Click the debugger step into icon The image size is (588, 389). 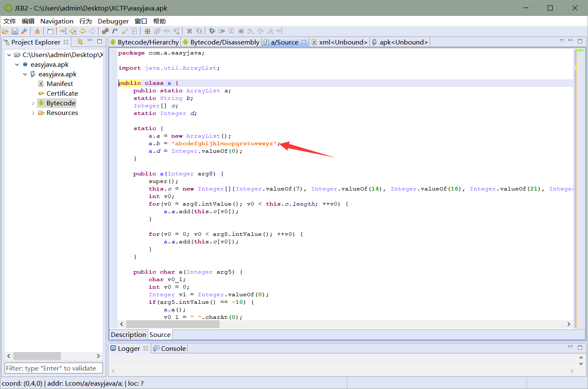pyautogui.click(x=251, y=31)
